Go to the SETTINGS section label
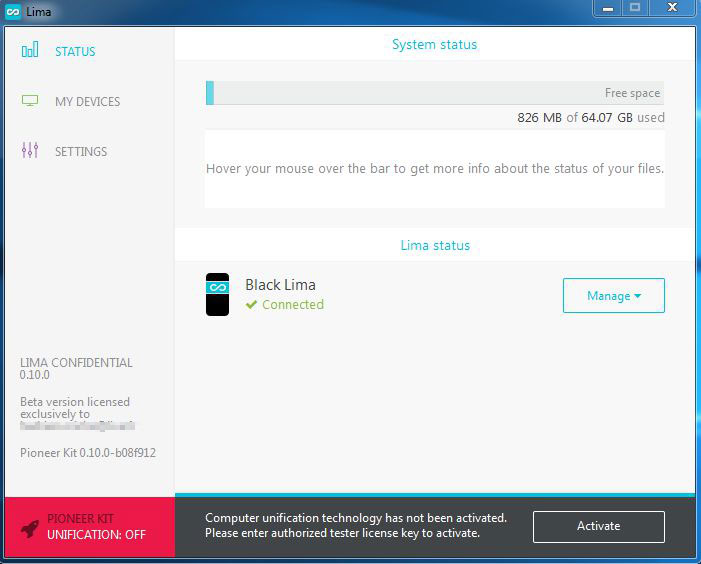The image size is (701, 564). [x=81, y=152]
